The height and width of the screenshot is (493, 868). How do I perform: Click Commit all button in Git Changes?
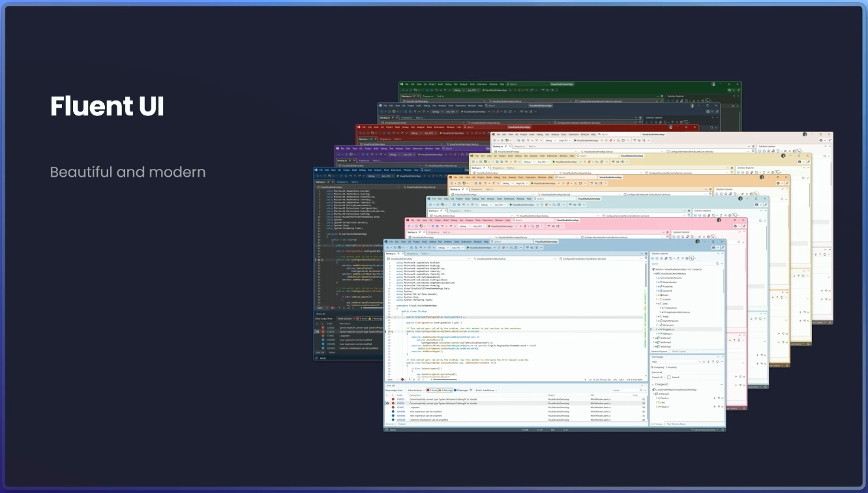[x=657, y=377]
